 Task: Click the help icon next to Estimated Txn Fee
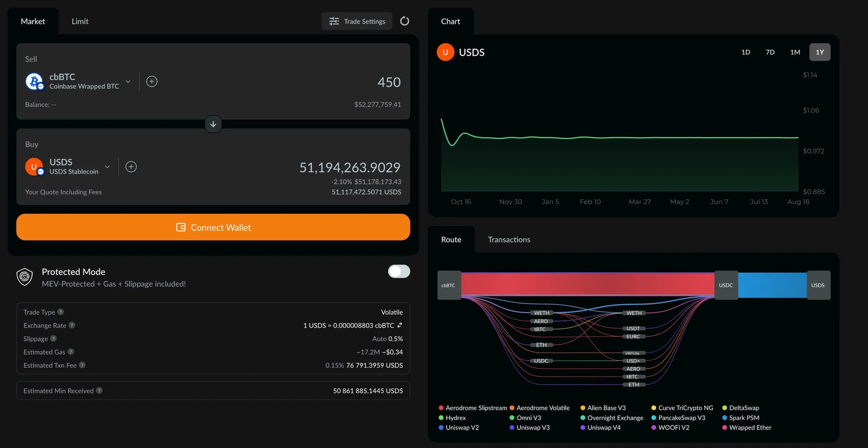pyautogui.click(x=82, y=365)
